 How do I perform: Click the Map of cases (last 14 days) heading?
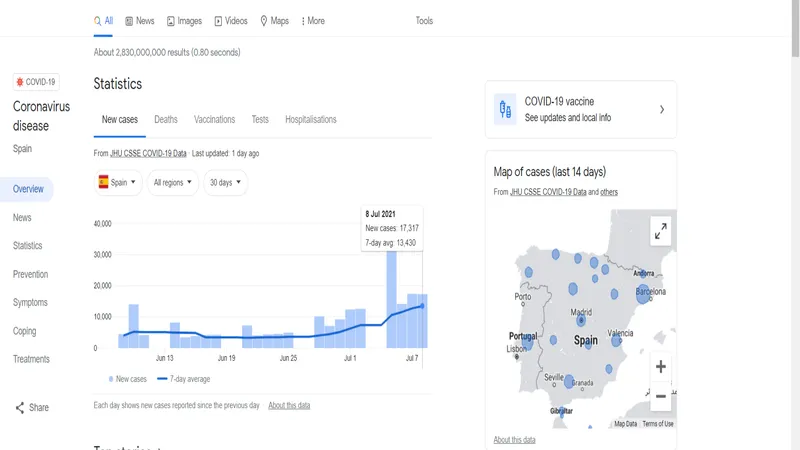tap(549, 171)
